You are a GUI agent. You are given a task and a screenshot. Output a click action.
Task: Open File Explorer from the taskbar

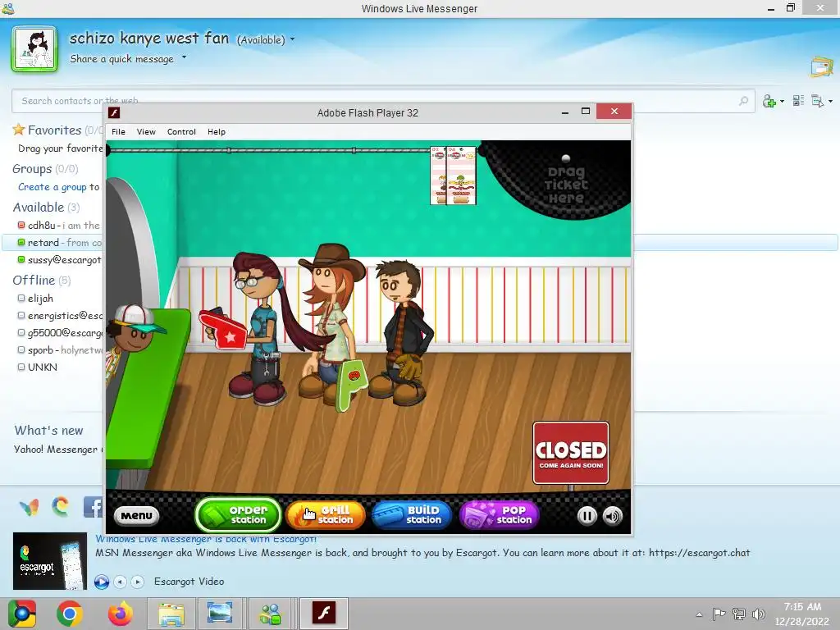click(x=171, y=614)
